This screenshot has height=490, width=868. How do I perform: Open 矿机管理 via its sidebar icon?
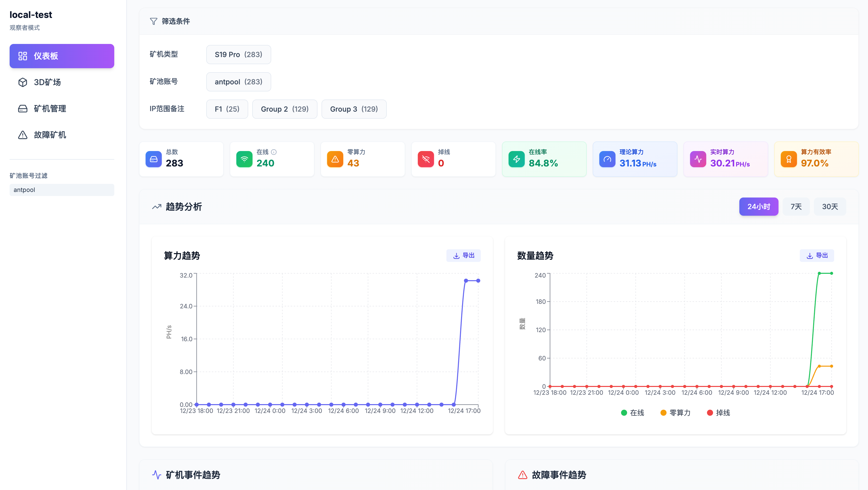(x=22, y=108)
